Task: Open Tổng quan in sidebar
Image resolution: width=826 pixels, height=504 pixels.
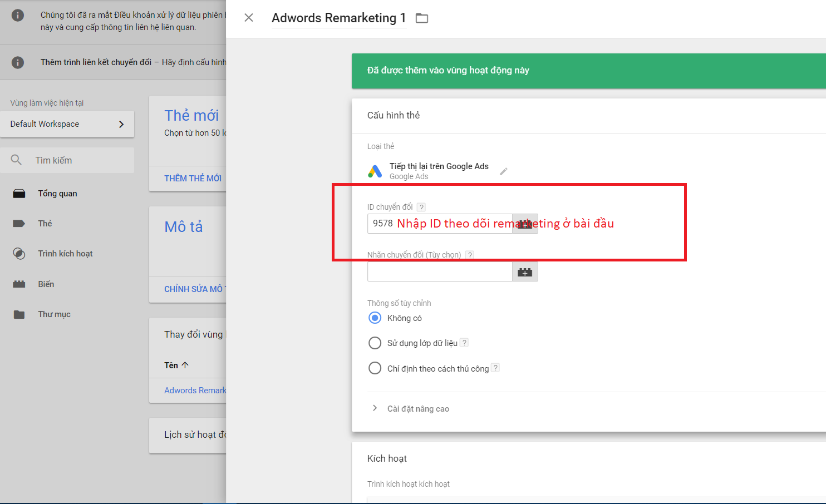Action: point(58,194)
